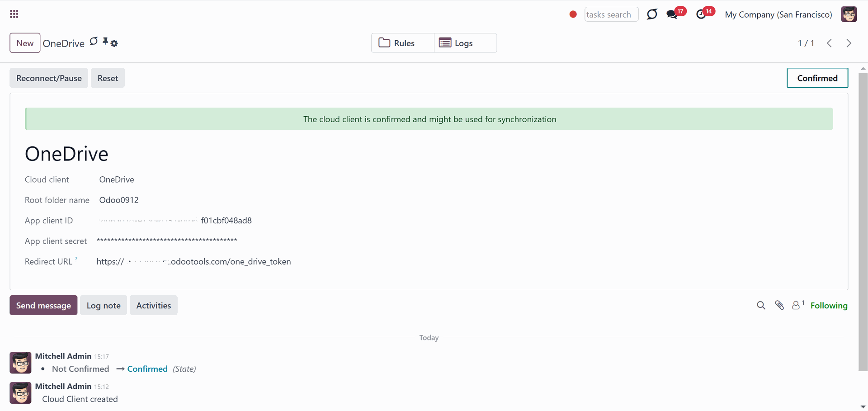
Task: Attach files using the paperclip icon
Action: coord(779,305)
